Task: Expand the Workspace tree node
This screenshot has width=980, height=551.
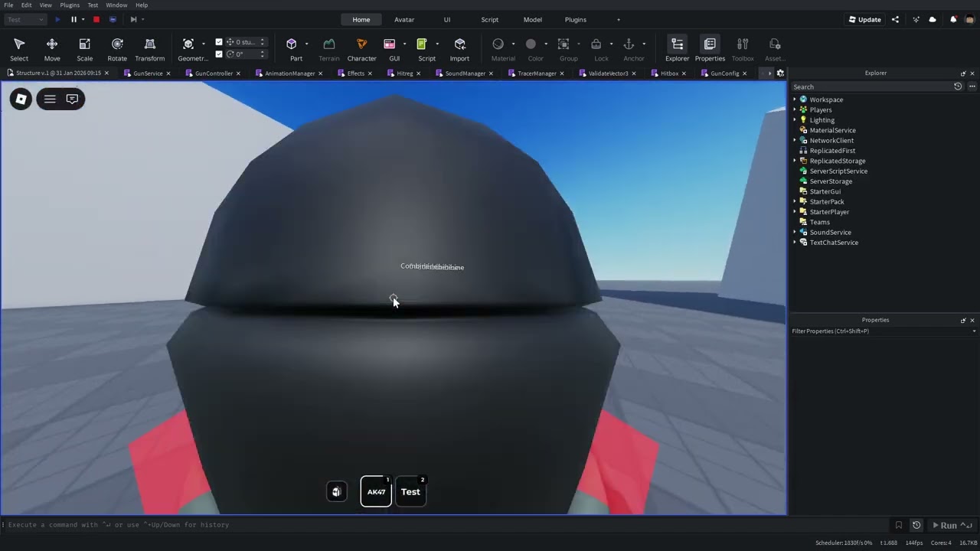Action: coord(795,99)
